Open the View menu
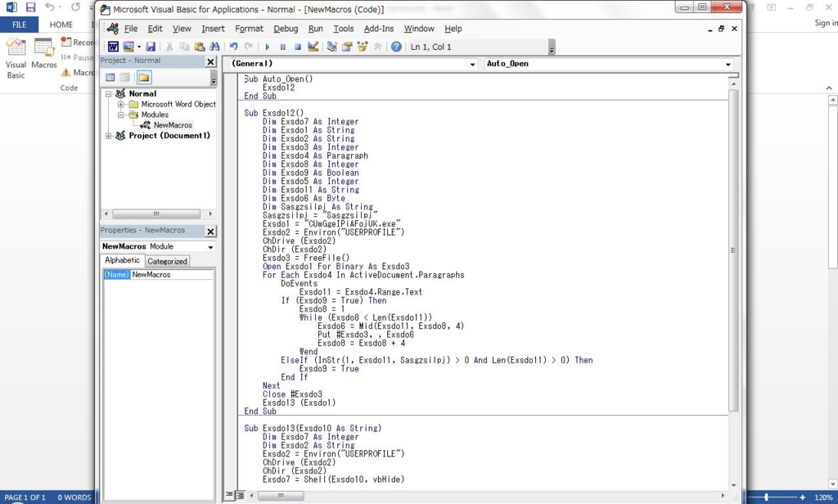 pos(182,29)
